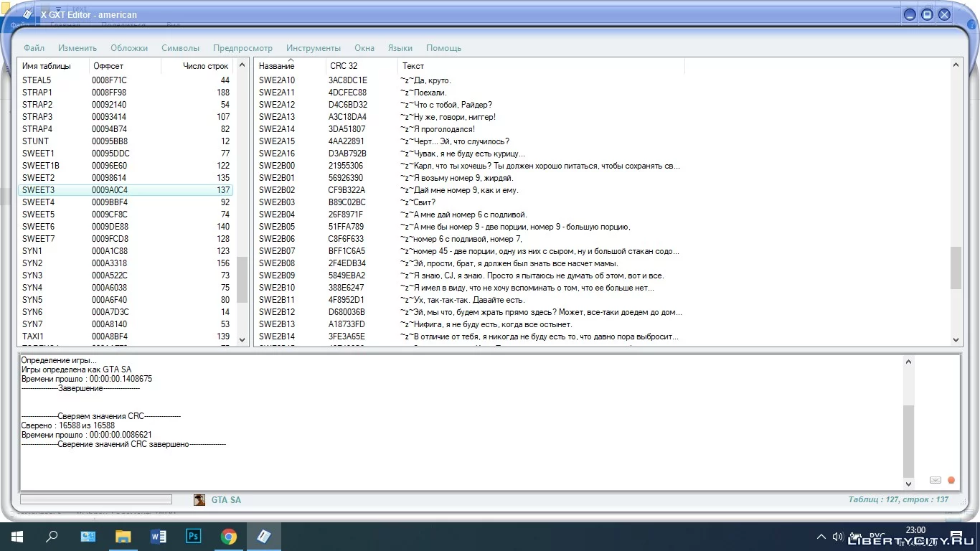Select the STEAL5 table row

pos(126,80)
